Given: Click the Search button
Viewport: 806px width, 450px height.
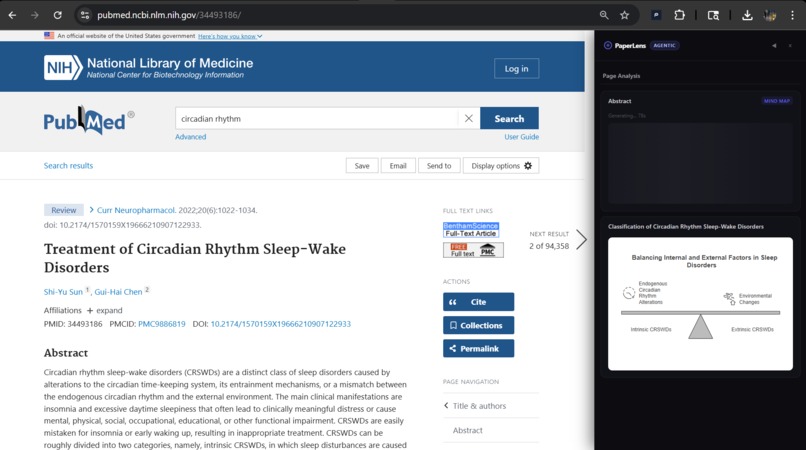Looking at the screenshot, I should 509,118.
